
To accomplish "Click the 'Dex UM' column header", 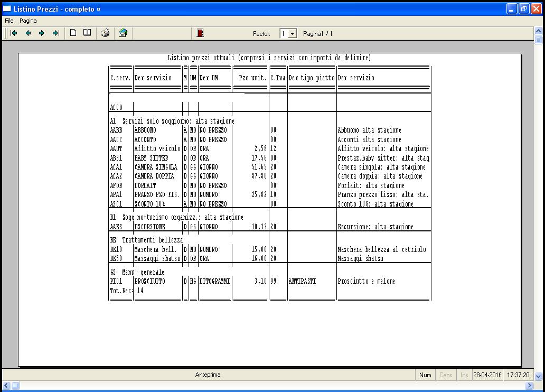I will (x=209, y=78).
